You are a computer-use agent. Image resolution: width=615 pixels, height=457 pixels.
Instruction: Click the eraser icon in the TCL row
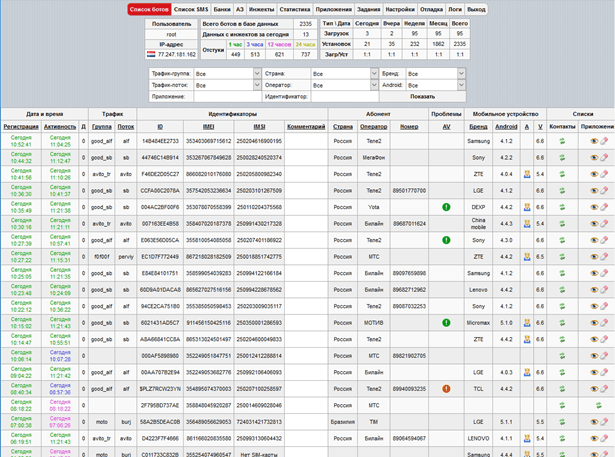[604, 389]
